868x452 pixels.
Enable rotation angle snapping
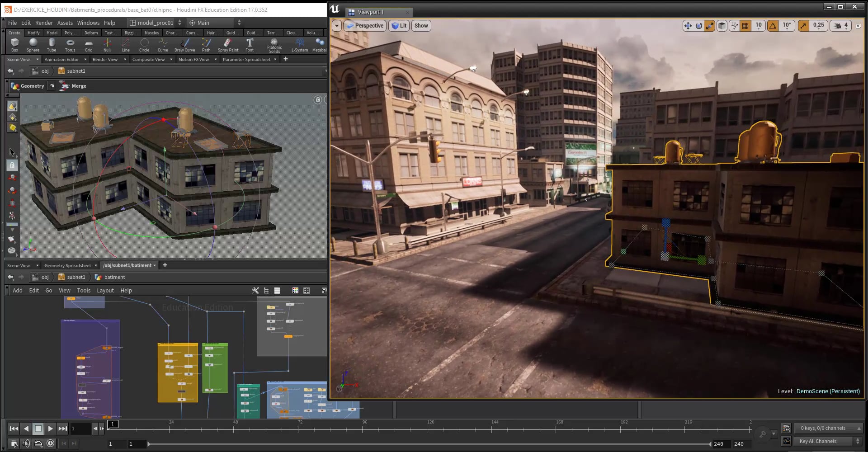pos(773,26)
